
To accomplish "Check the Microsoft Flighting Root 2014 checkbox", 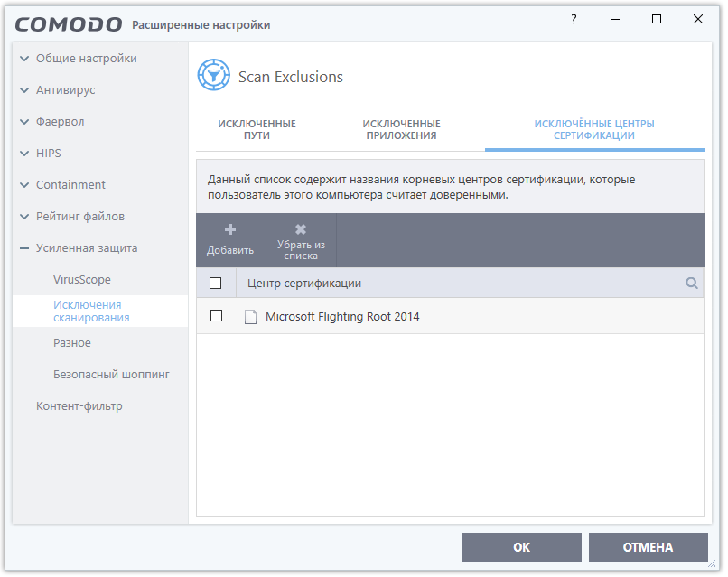I will coord(216,316).
